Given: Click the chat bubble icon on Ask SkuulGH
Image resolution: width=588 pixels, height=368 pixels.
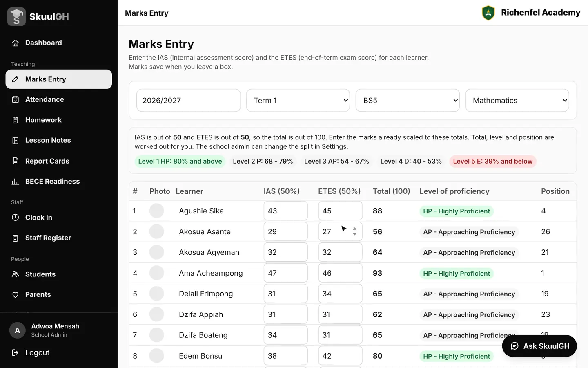Looking at the screenshot, I should [515, 346].
